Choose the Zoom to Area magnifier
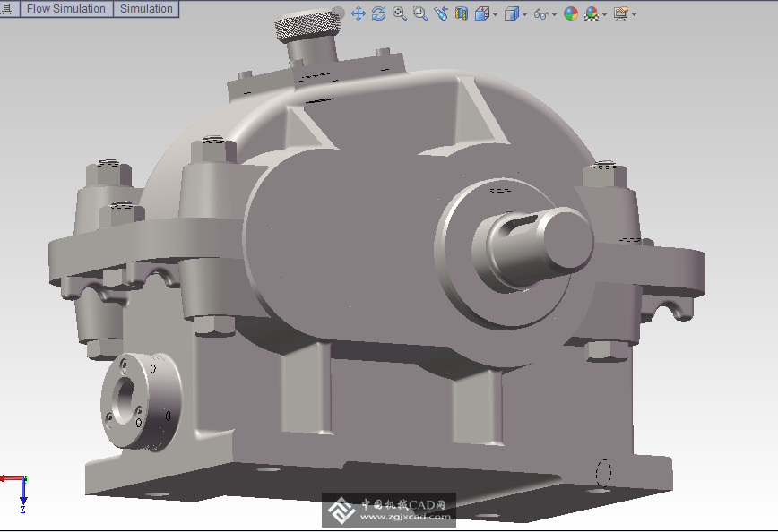This screenshot has width=778, height=532. coord(419,13)
